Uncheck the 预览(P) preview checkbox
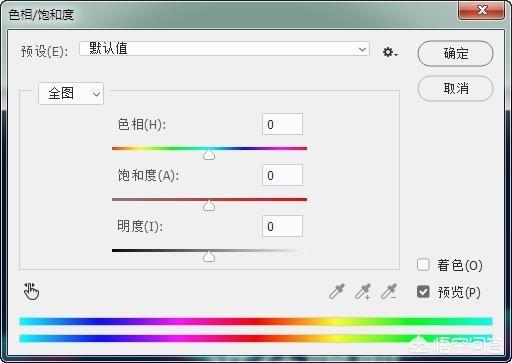This screenshot has width=512, height=363. (423, 292)
